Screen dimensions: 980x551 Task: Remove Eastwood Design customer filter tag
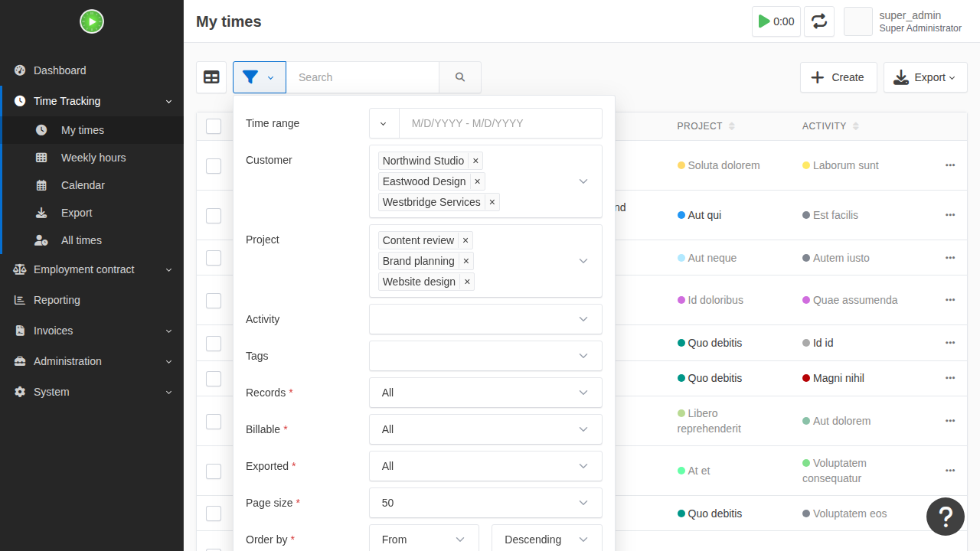click(478, 181)
